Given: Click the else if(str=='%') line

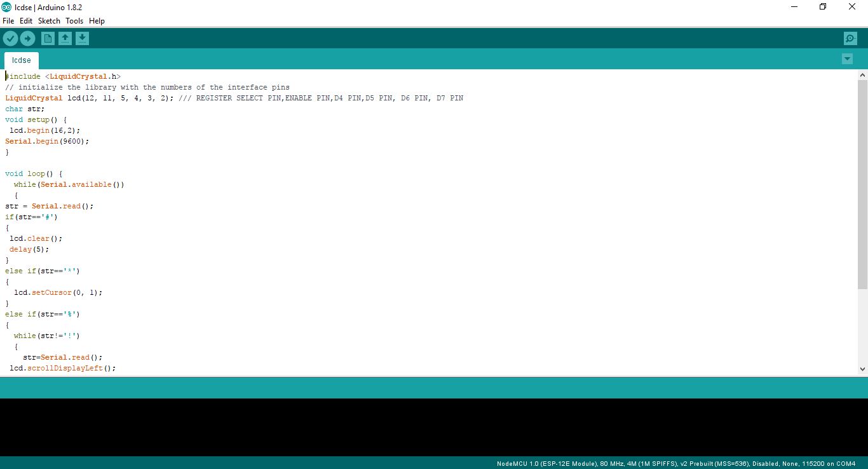Looking at the screenshot, I should pyautogui.click(x=43, y=314).
